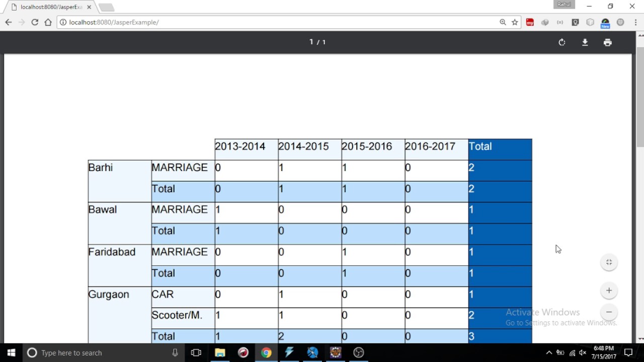Select the localhost JasperExample tab
644x362 pixels.
coord(51,7)
